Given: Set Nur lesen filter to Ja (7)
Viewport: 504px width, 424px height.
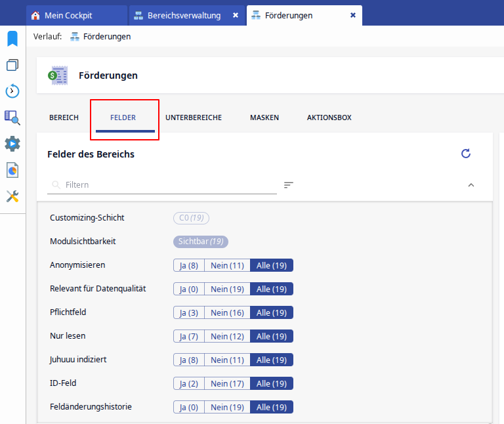Looking at the screenshot, I should pos(189,336).
